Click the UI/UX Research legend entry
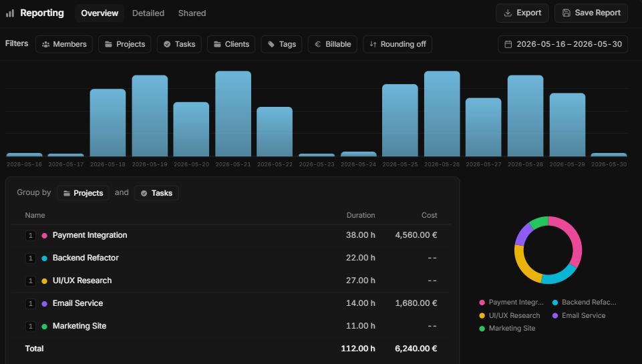 (x=510, y=315)
